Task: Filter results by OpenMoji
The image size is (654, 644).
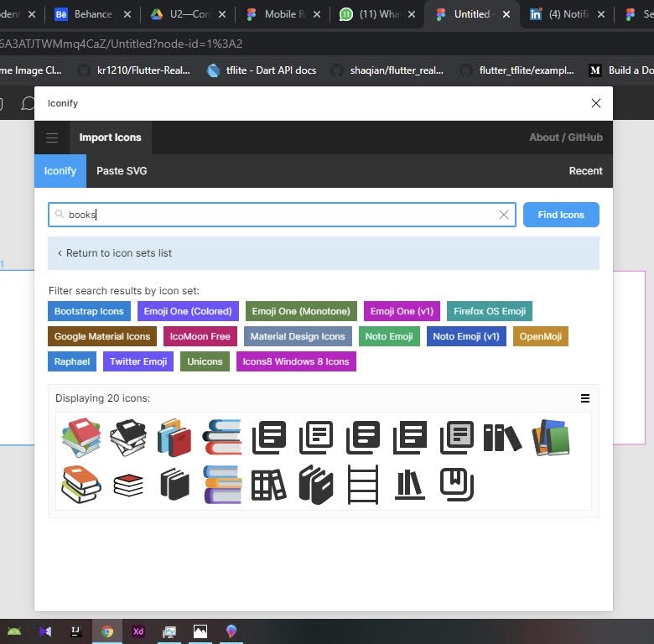Action: coord(540,336)
